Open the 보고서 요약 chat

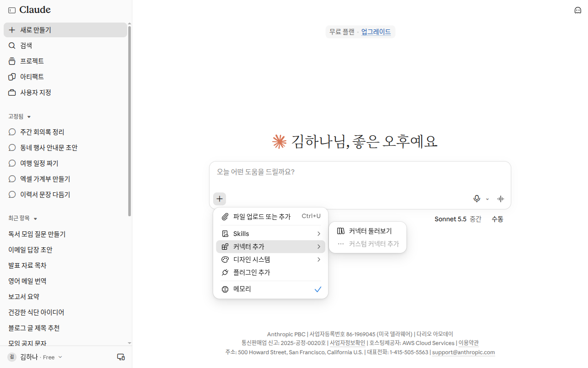(65, 297)
